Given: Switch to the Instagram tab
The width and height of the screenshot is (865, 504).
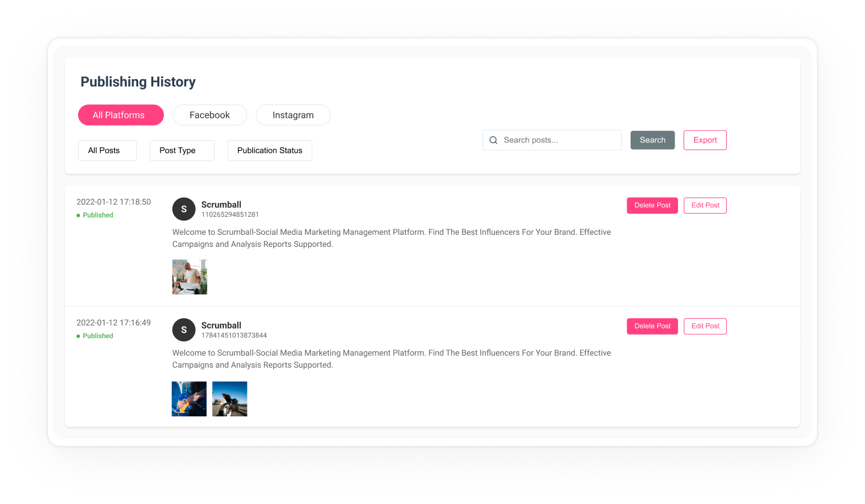Looking at the screenshot, I should (293, 115).
